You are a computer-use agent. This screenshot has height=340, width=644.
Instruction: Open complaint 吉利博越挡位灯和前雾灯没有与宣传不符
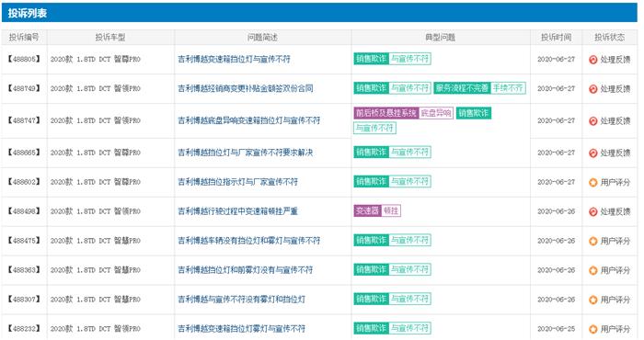pos(246,270)
